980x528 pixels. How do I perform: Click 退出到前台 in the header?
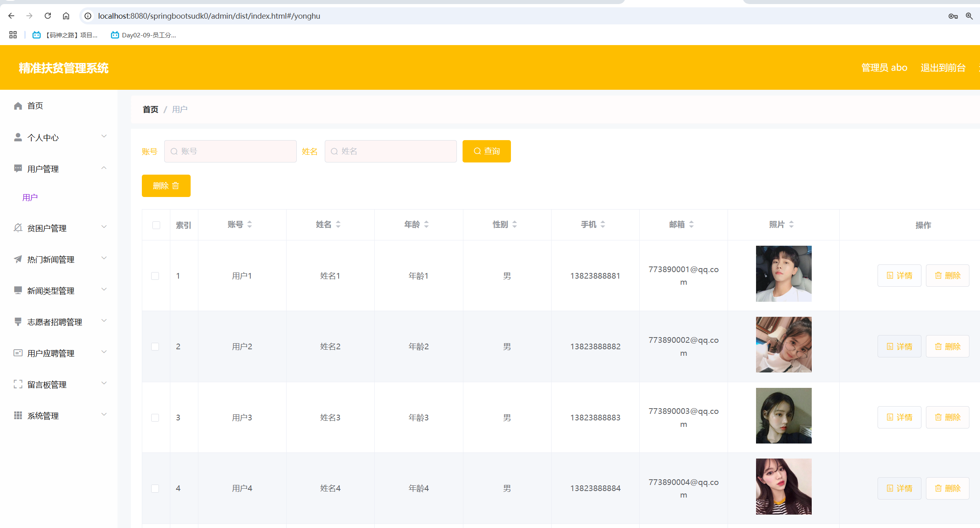click(x=943, y=67)
